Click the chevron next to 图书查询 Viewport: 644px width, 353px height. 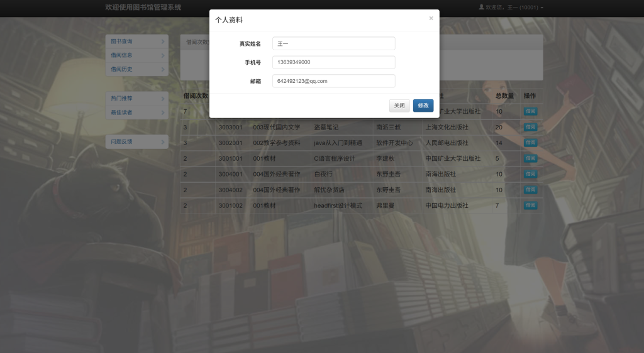pyautogui.click(x=163, y=41)
